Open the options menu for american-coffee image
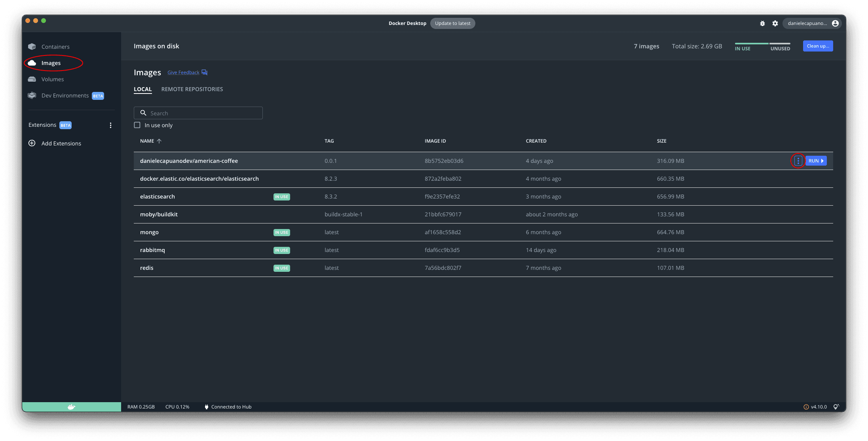The height and width of the screenshot is (441, 868). (x=798, y=160)
